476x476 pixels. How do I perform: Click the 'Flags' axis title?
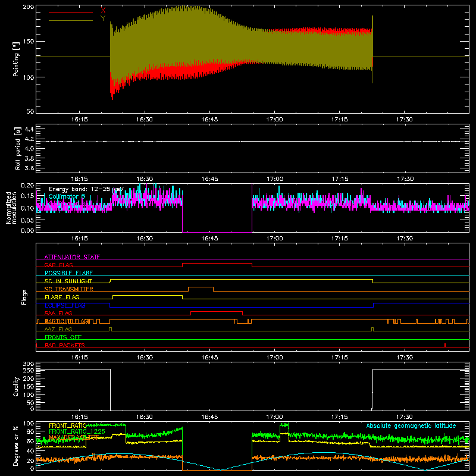pyautogui.click(x=24, y=297)
